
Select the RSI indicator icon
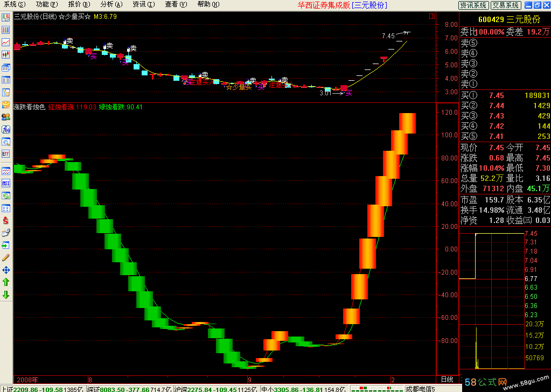[x=5, y=184]
